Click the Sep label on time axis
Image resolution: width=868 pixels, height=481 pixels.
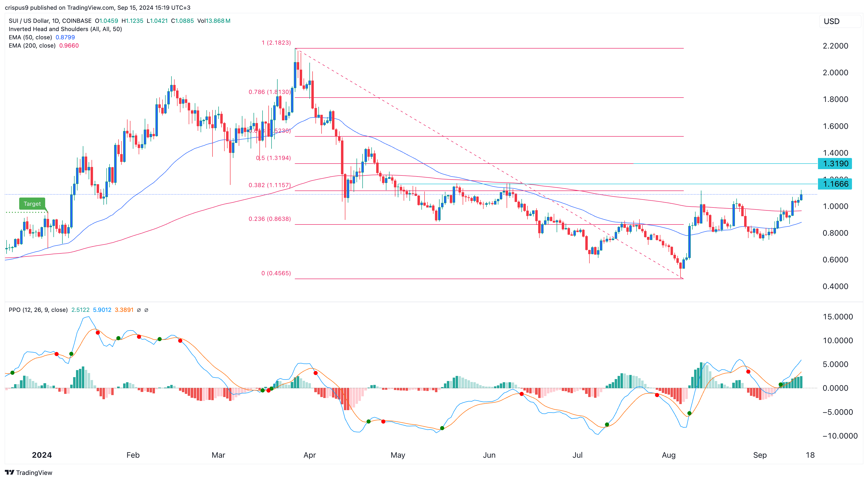pyautogui.click(x=759, y=456)
